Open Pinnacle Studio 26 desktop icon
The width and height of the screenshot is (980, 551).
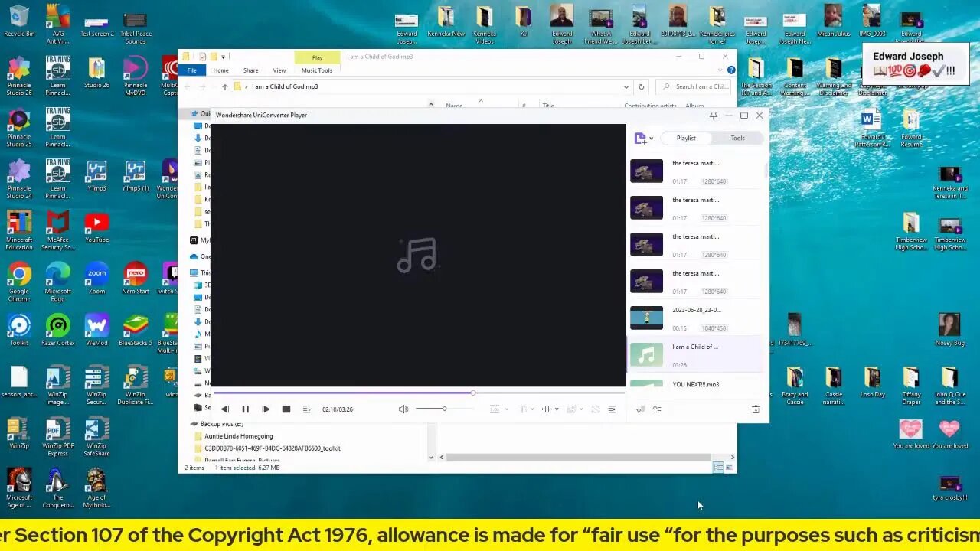pos(19,76)
